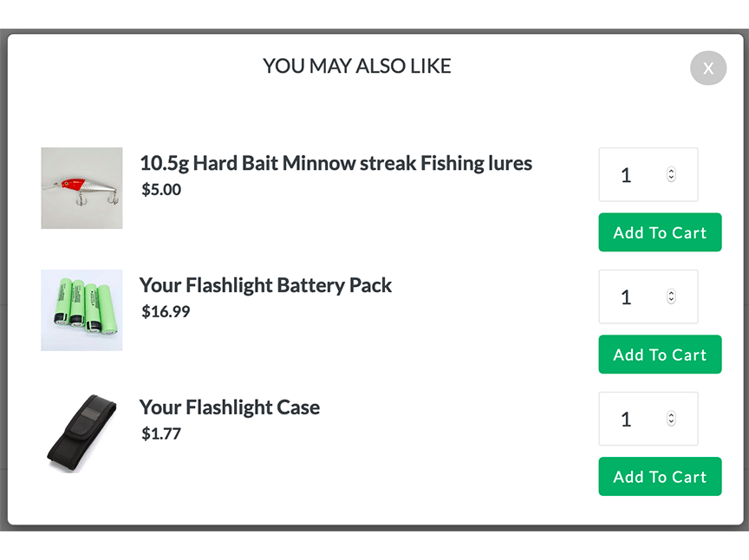749x560 pixels.
Task: Decrease Fishing lures quantity with down arrow
Action: tap(671, 179)
